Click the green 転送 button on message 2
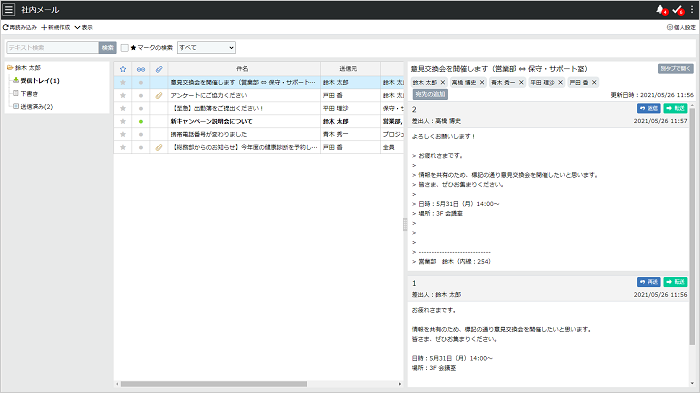Screen dimensions: 700x393 [x=675, y=108]
